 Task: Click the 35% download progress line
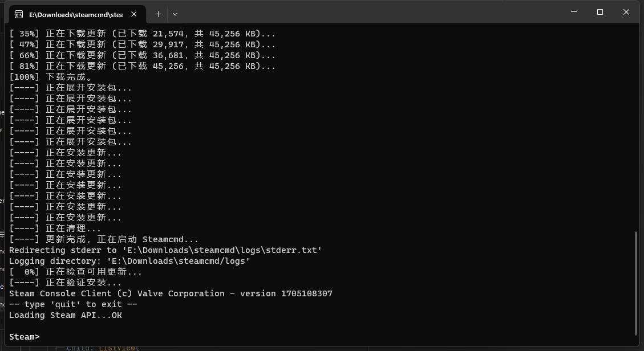pyautogui.click(x=143, y=34)
